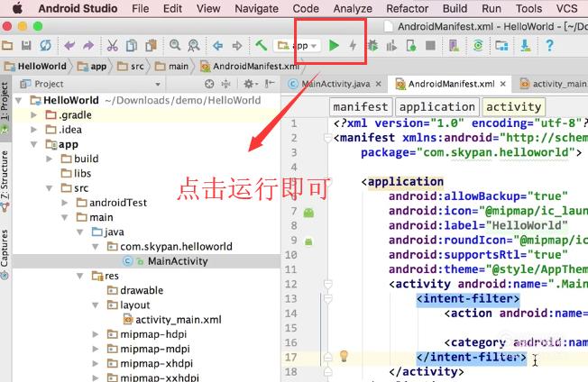Expand the mipmap-hdpi folder arrow
This screenshot has width=588, height=382.
96,334
